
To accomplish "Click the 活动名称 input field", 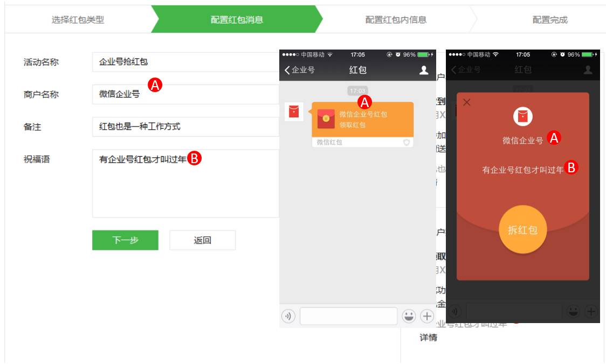I will pyautogui.click(x=185, y=62).
